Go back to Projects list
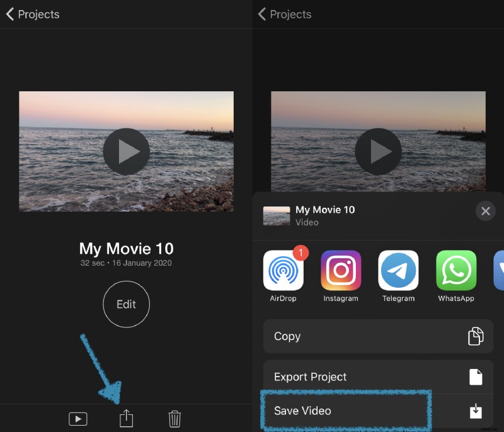Viewport: 504px width, 432px height. tap(31, 14)
